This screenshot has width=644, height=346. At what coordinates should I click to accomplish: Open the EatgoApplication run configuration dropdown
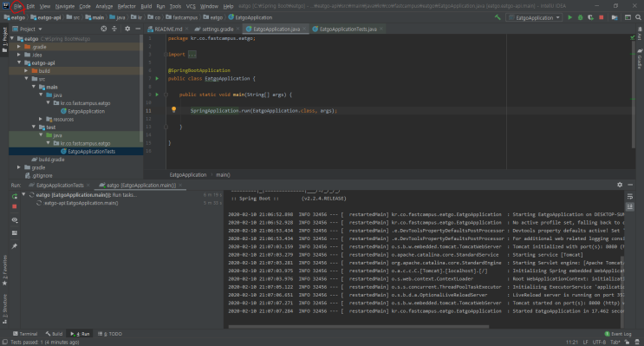click(x=534, y=17)
